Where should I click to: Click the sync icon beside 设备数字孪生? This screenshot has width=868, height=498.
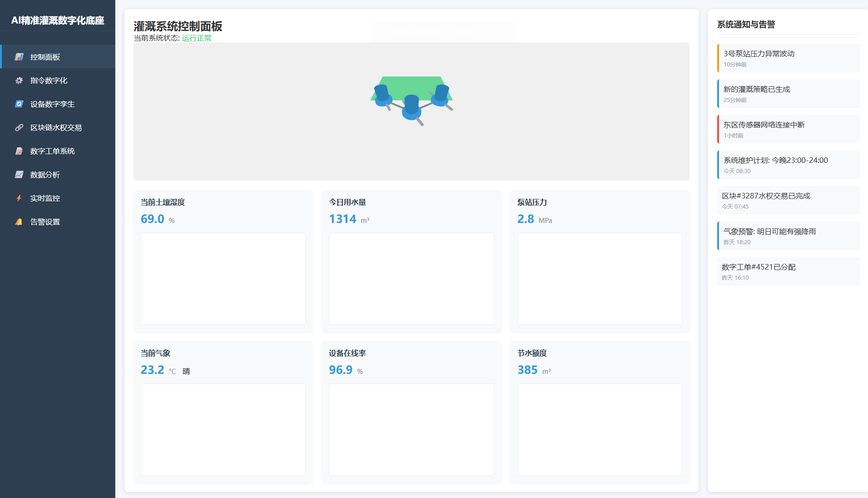click(19, 104)
